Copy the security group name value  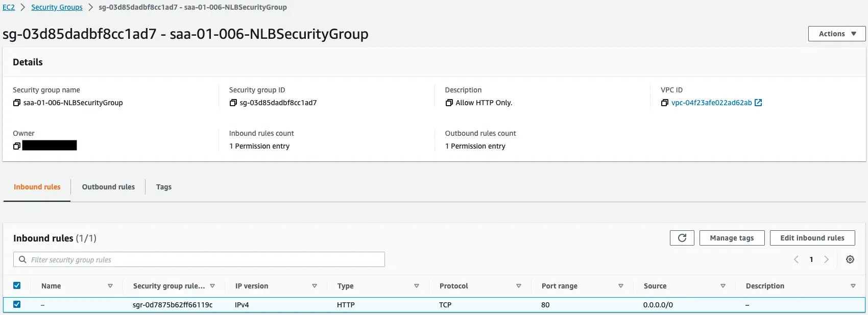click(x=17, y=103)
